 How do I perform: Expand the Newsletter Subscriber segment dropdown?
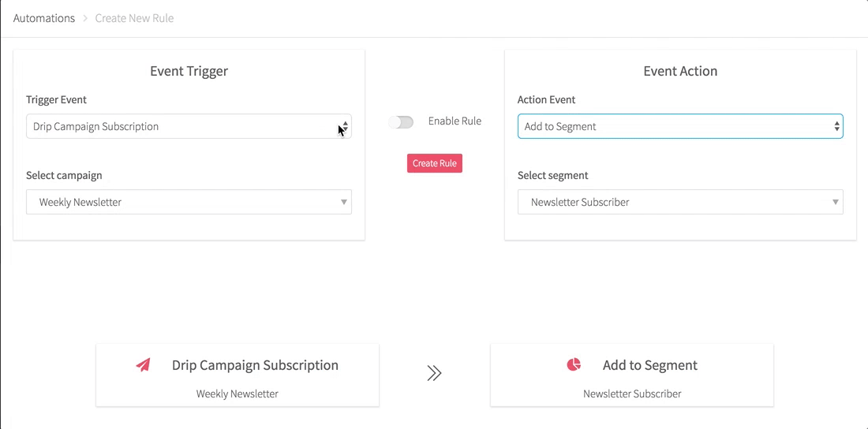tap(671, 202)
